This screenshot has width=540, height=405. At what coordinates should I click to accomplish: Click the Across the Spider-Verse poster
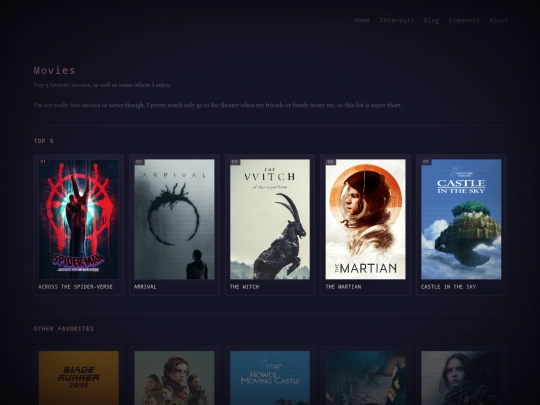79,219
